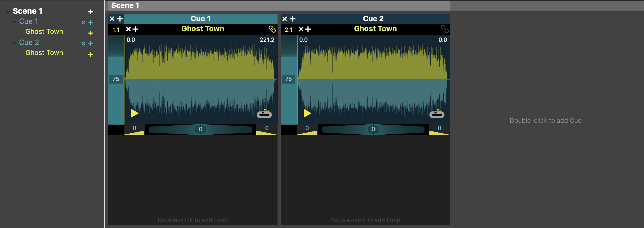The width and height of the screenshot is (644, 228).
Task: Click the plus in Cue 2 header
Action: tap(293, 19)
